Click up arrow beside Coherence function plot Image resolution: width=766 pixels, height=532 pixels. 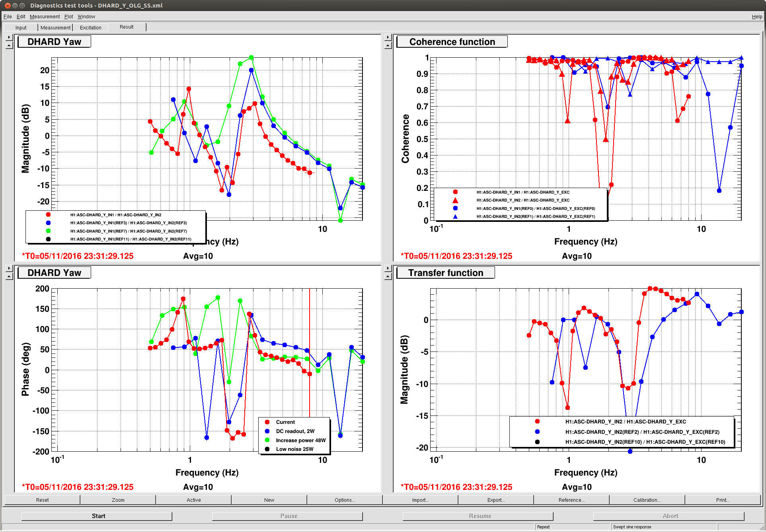coord(388,45)
